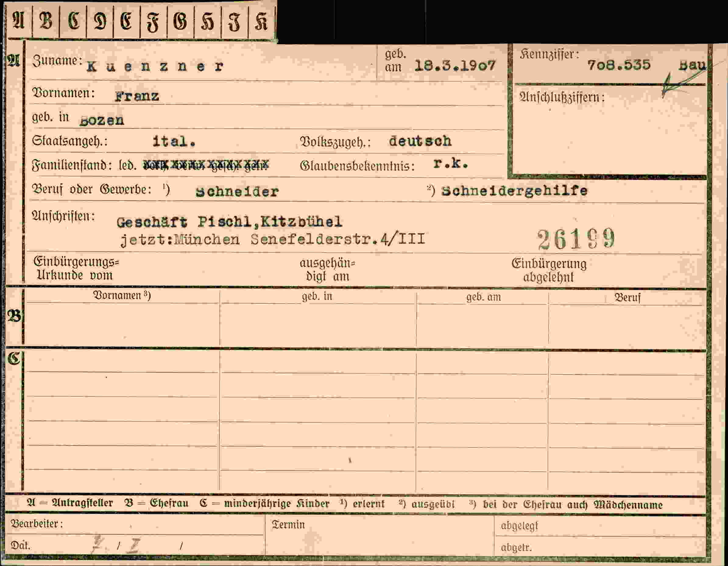Click the ethnicity value 'deutsch'
Viewport: 728px width, 566px height.
(x=420, y=141)
